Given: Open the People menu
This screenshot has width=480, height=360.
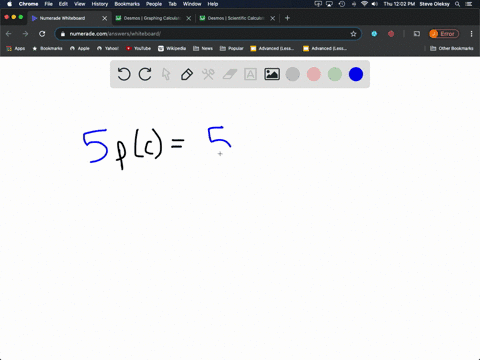Looking at the screenshot, I should point(154,4).
